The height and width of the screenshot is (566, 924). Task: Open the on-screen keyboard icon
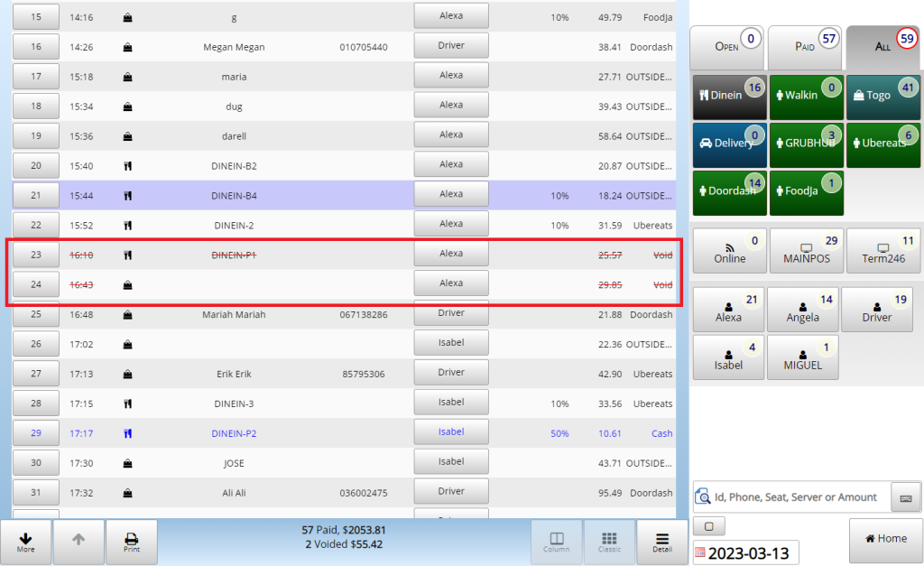pos(905,497)
